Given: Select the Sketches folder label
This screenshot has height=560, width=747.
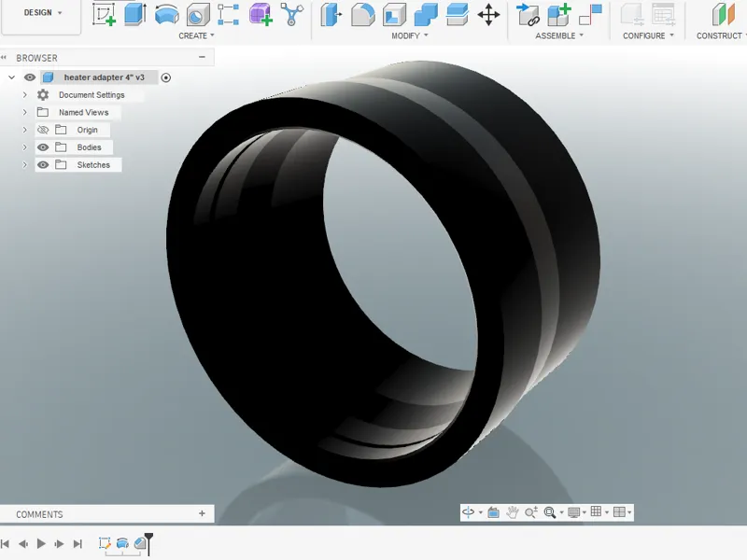Looking at the screenshot, I should (x=93, y=165).
